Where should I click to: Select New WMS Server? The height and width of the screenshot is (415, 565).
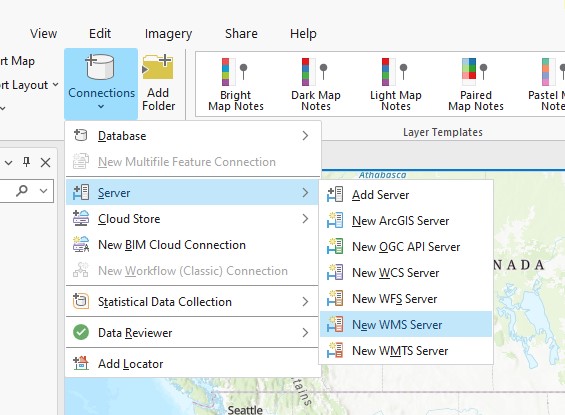[x=406, y=325]
